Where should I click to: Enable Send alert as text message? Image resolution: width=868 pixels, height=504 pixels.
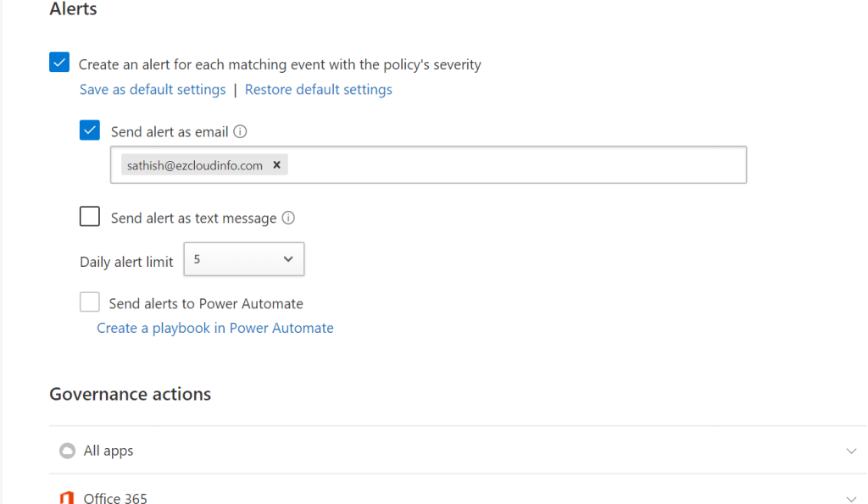[x=90, y=217]
